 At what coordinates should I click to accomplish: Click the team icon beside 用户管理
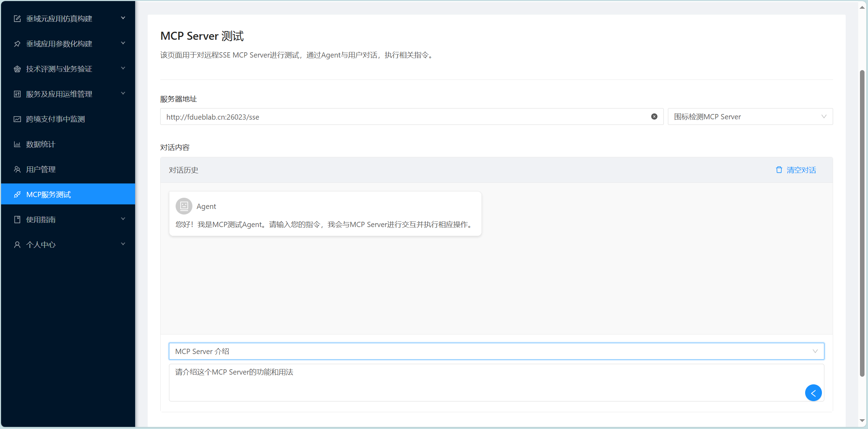point(17,169)
